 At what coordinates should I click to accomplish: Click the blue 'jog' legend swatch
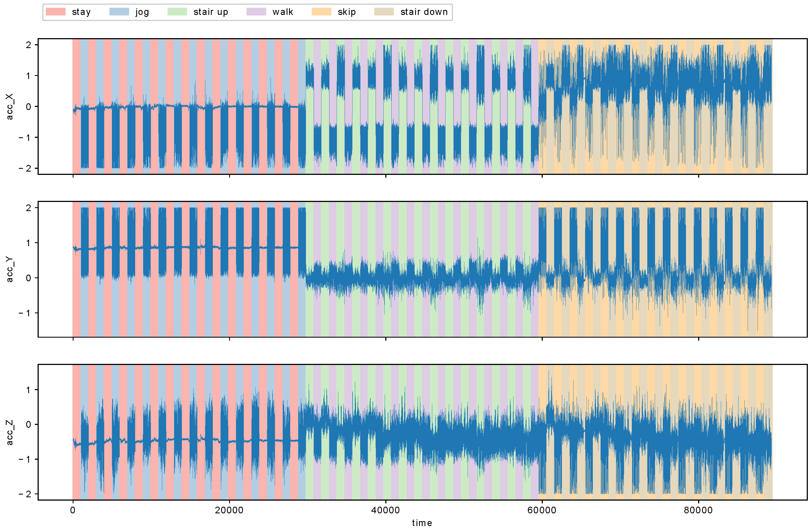click(x=119, y=12)
